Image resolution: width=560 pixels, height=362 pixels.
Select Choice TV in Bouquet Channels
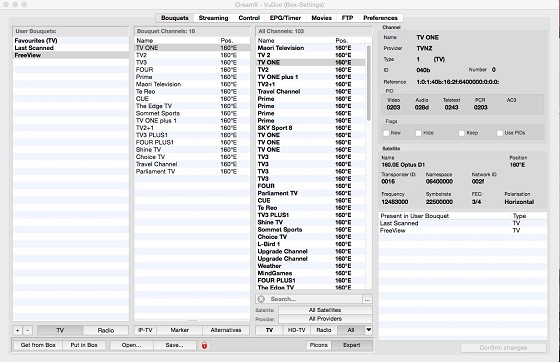coord(192,157)
